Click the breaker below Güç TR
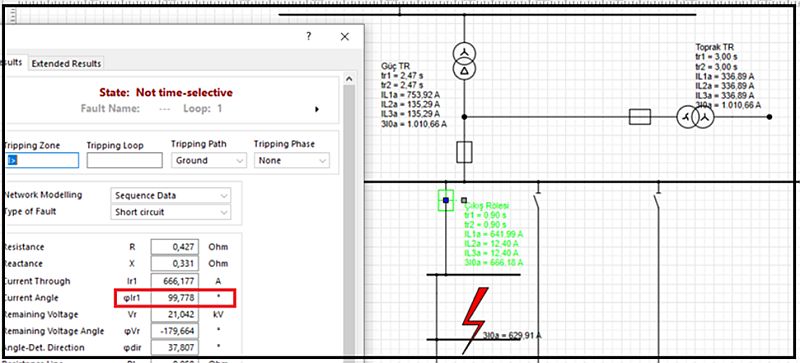The image size is (800, 363). (464, 152)
